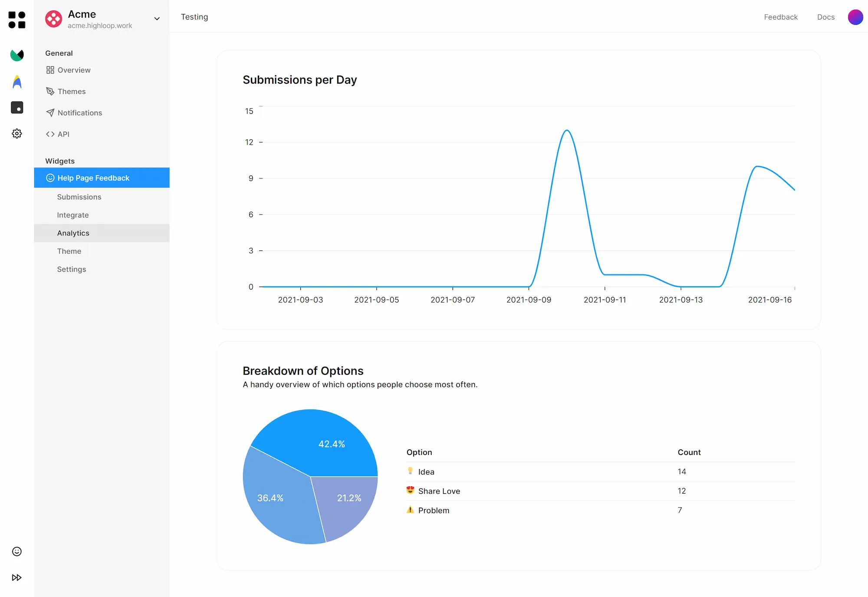The height and width of the screenshot is (597, 868).
Task: Click the smiley face icon at bottom
Action: (17, 551)
